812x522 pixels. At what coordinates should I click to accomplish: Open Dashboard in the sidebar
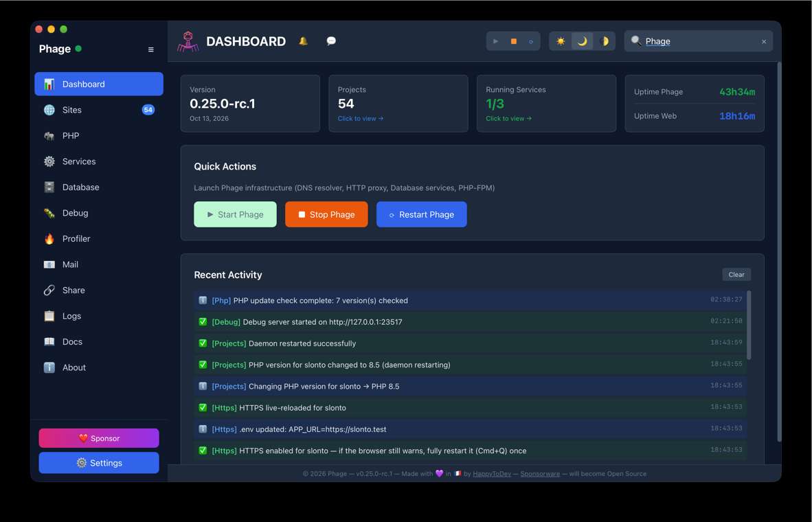click(x=99, y=84)
